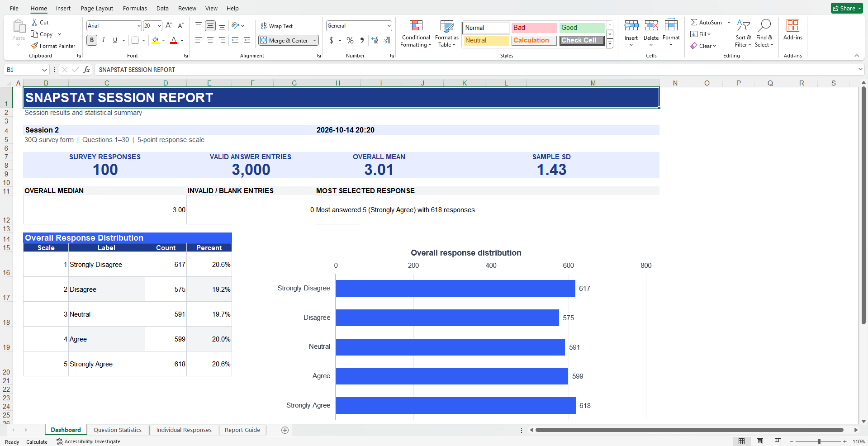Expand the formula bar
Screen dimensions: 868x446
[860, 69]
